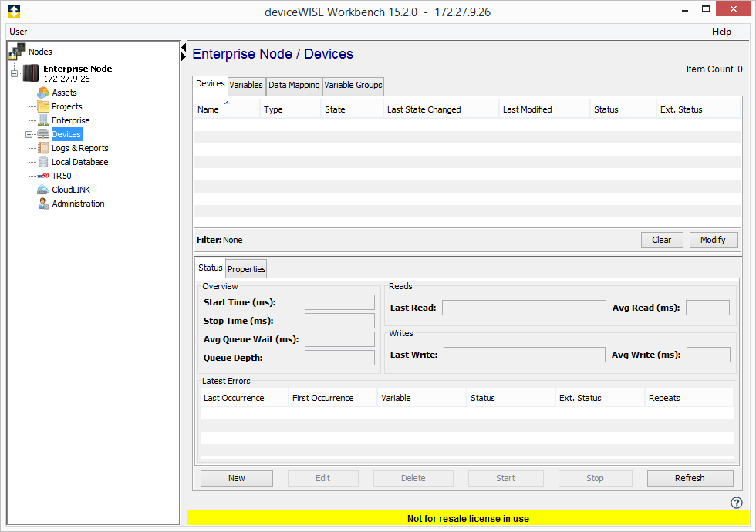Screen dimensions: 756x532
Task: Expand the navigation panel with right arrow
Action: (x=184, y=57)
